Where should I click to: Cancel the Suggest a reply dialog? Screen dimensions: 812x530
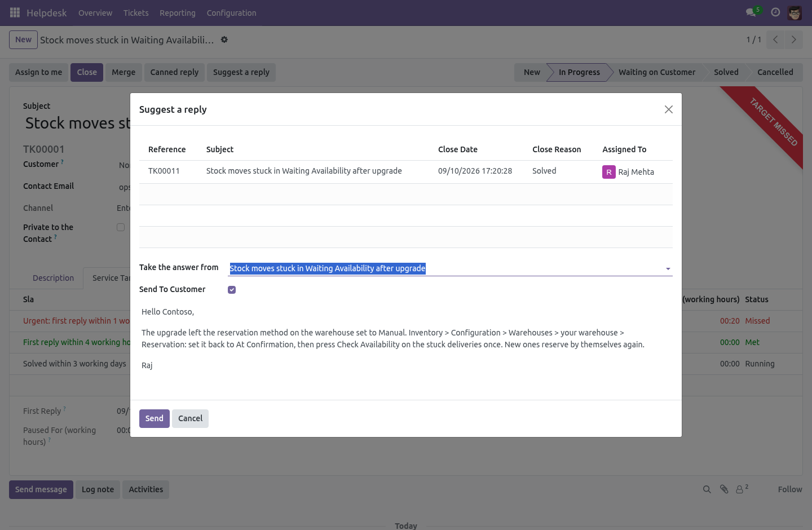pyautogui.click(x=190, y=418)
